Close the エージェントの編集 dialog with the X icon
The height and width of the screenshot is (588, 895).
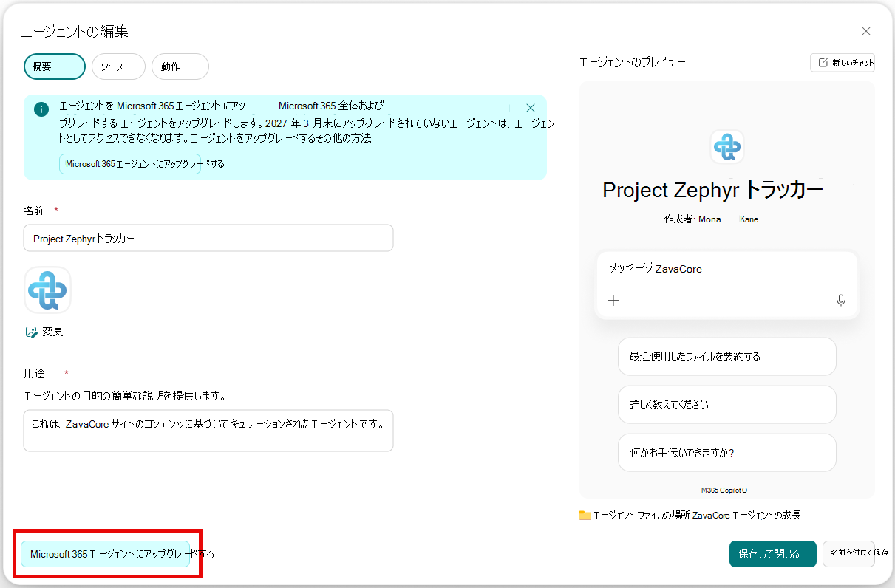pyautogui.click(x=866, y=31)
